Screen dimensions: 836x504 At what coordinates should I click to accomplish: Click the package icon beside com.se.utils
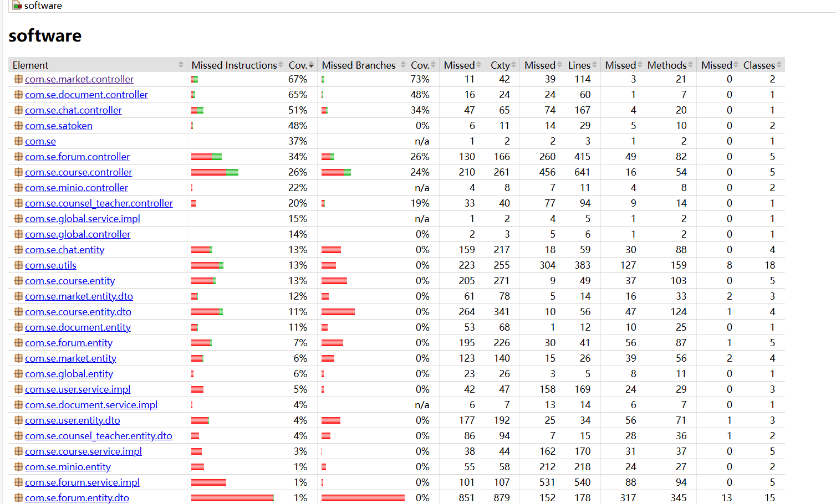click(x=18, y=265)
